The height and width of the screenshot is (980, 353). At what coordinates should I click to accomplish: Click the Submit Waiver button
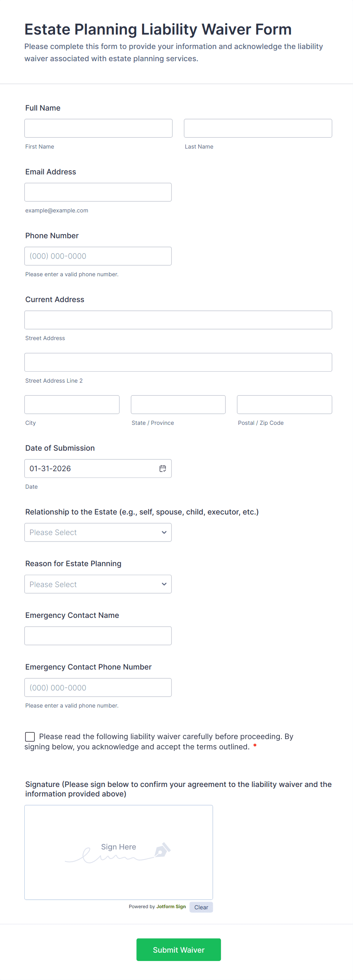[179, 950]
